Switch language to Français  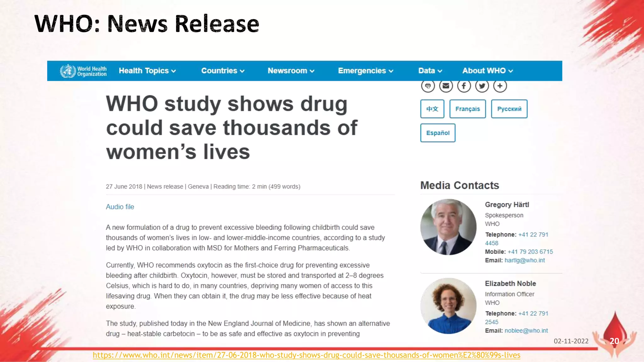click(467, 109)
